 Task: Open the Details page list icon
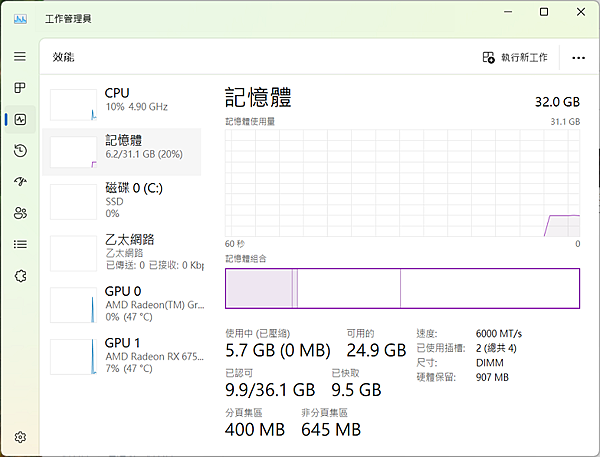[20, 244]
